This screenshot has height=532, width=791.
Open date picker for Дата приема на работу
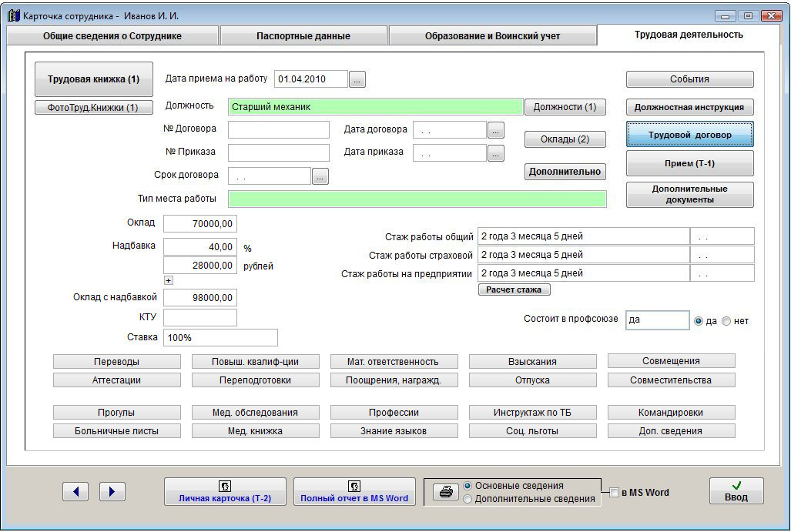[x=357, y=79]
